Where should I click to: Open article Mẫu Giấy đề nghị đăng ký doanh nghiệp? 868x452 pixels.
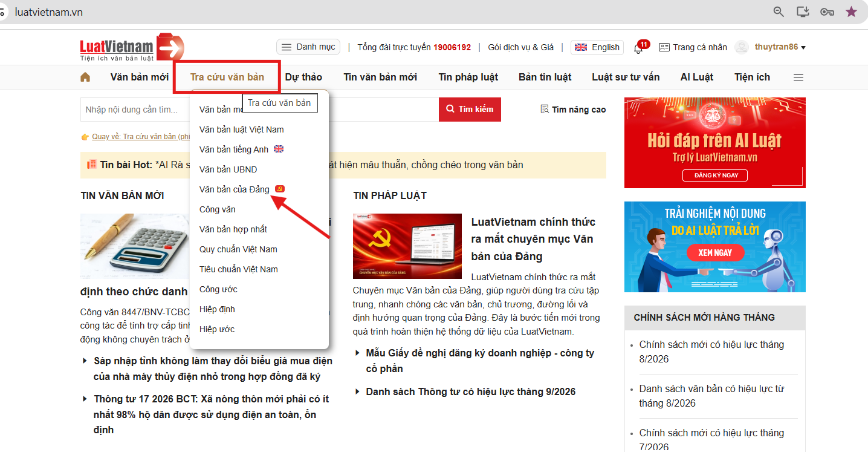coord(480,361)
